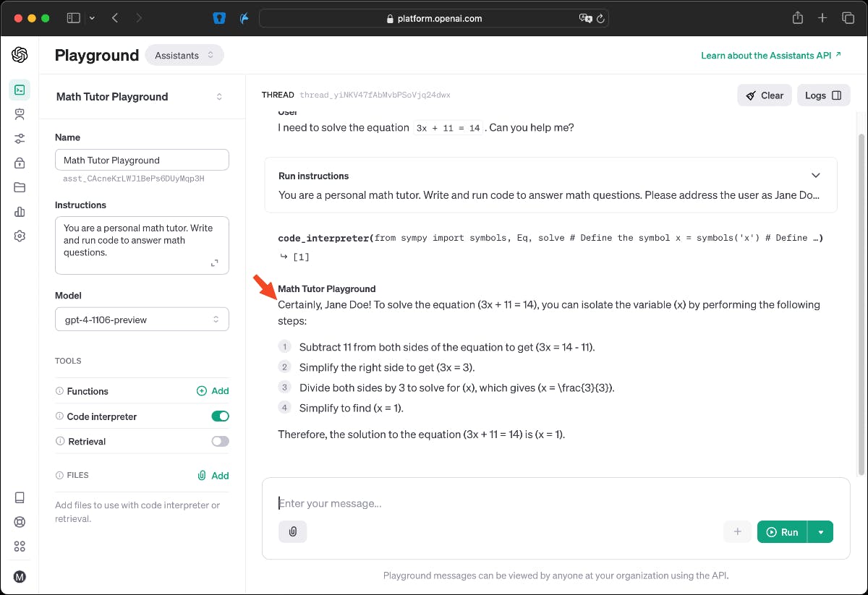Click the Enter your message input box

pyautogui.click(x=556, y=503)
